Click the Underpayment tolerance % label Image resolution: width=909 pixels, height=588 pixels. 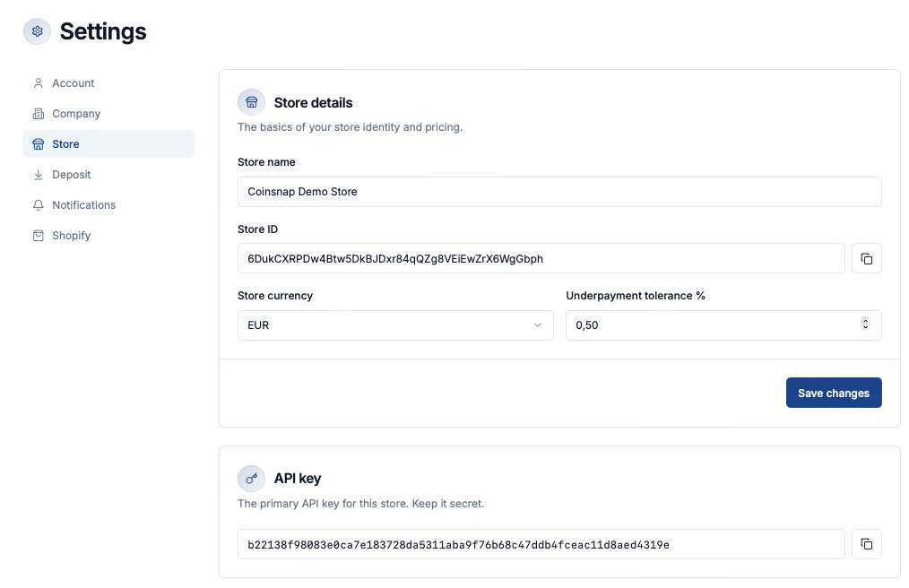[x=636, y=296]
